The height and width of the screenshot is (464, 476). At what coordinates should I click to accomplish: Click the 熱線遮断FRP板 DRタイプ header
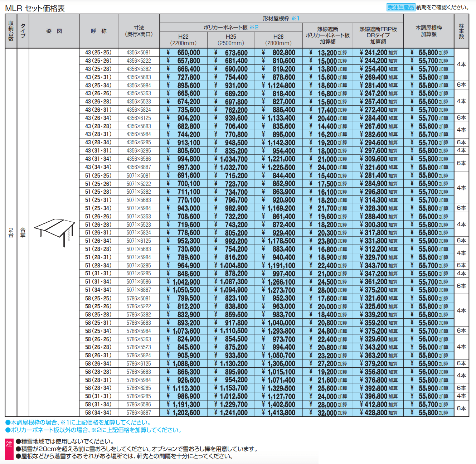(x=378, y=35)
